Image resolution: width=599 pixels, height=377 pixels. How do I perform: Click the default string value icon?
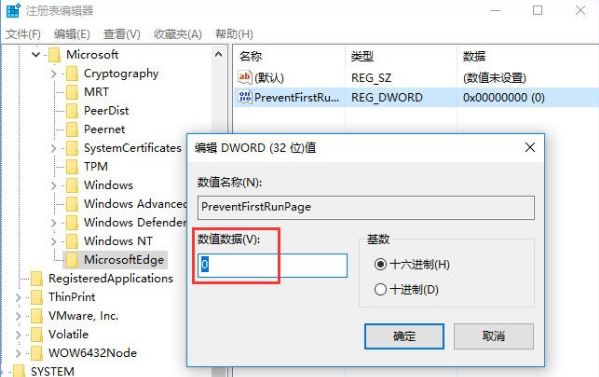245,77
